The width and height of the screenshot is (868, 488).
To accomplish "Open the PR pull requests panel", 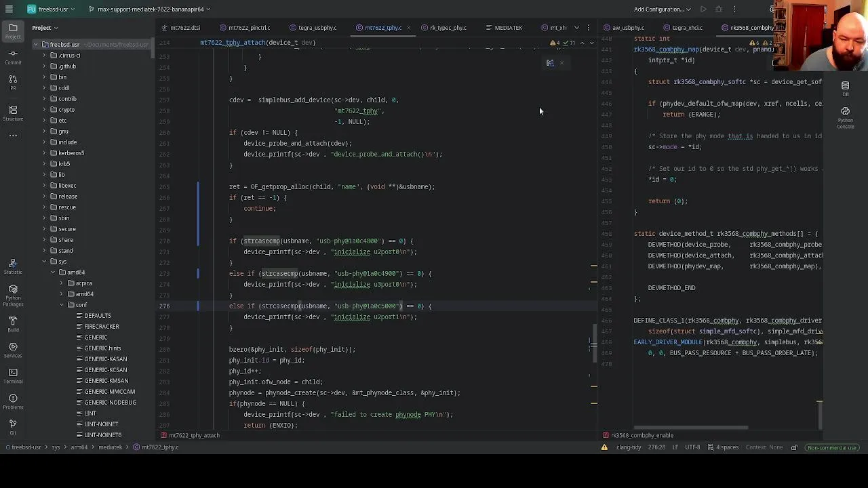I will point(13,83).
